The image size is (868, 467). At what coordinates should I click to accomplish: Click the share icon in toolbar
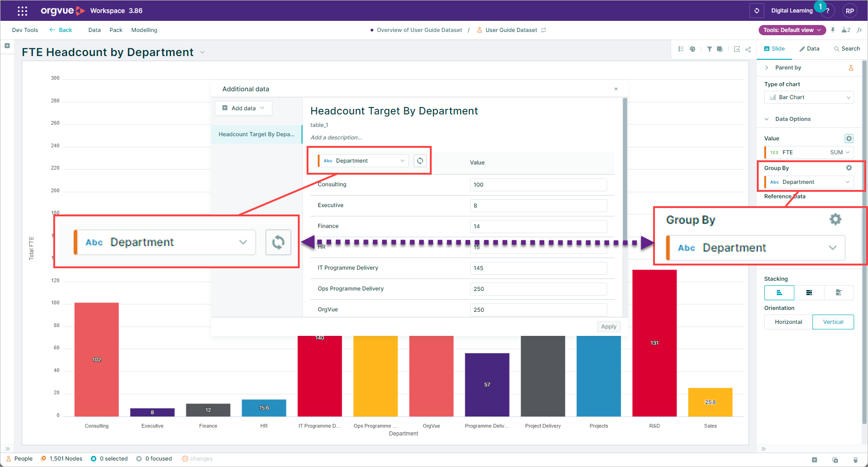pos(748,49)
